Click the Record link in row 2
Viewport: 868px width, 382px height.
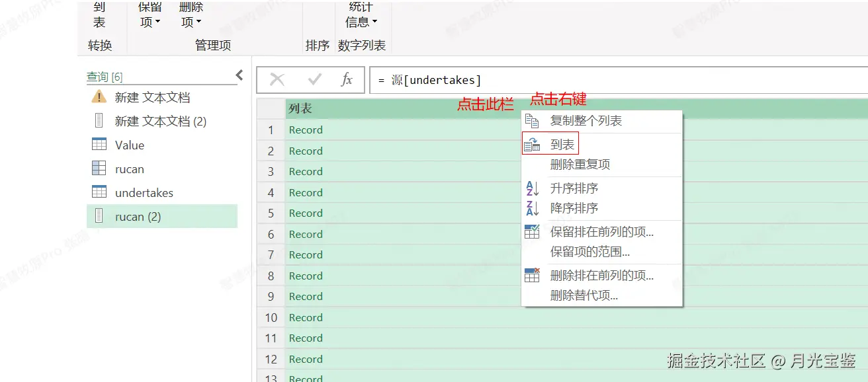pyautogui.click(x=306, y=151)
